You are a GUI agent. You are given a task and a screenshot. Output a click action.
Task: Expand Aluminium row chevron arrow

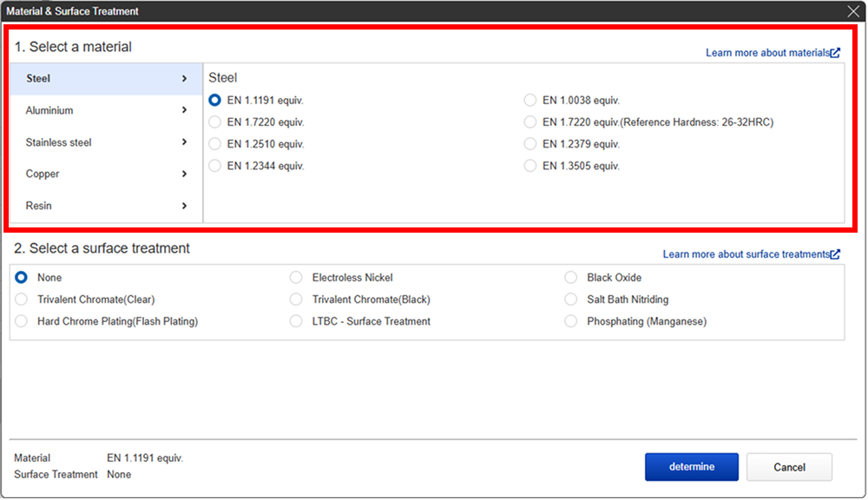click(x=184, y=110)
